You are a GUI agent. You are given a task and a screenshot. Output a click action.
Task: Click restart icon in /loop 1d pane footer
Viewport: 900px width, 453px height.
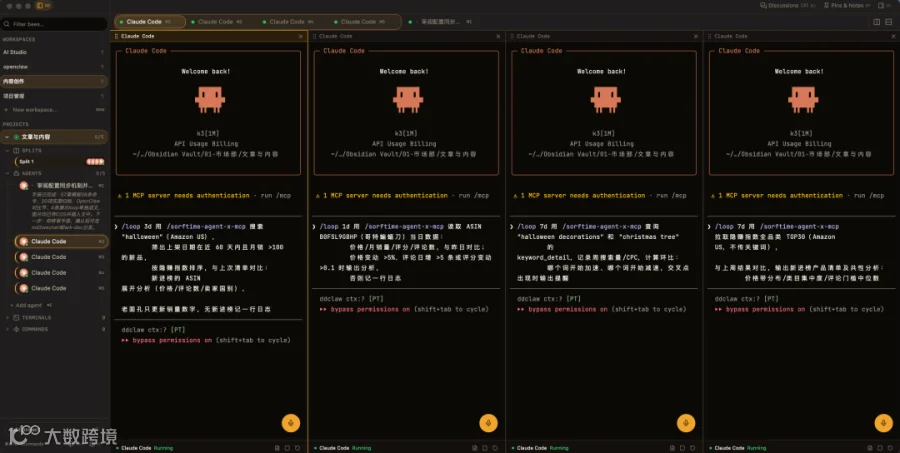(495, 448)
